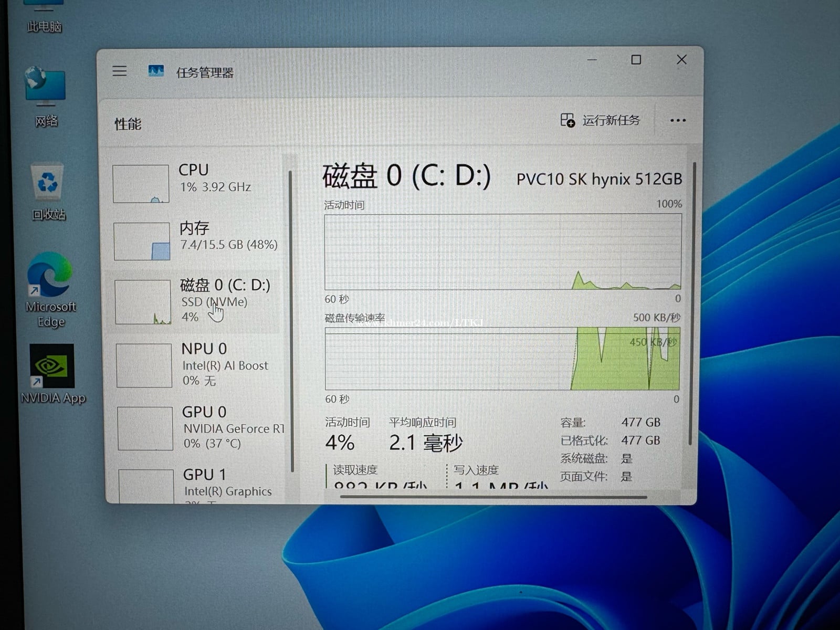Click the 内存 mini usage graph thumbnail

142,241
